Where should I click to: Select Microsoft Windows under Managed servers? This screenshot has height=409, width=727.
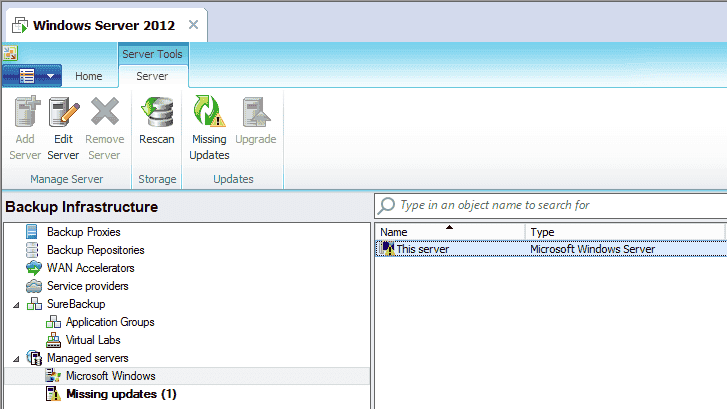coord(110,376)
